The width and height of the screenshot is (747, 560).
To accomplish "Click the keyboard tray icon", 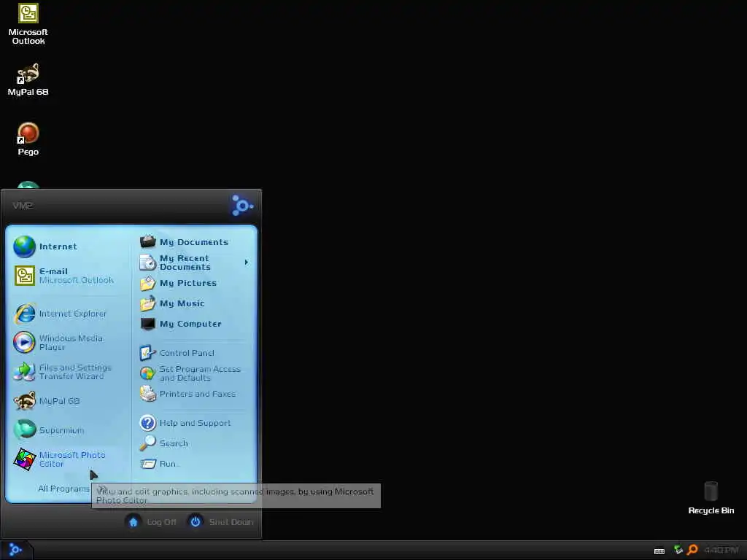I will tap(659, 551).
